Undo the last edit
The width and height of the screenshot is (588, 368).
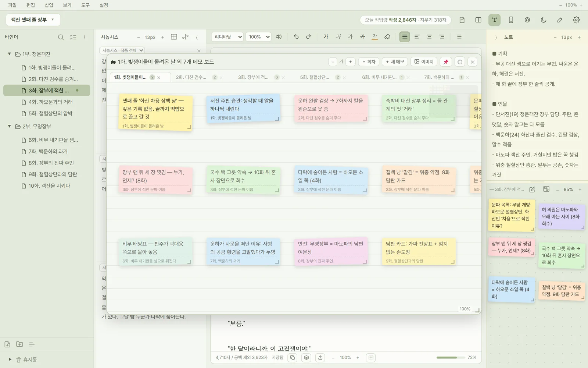point(296,37)
